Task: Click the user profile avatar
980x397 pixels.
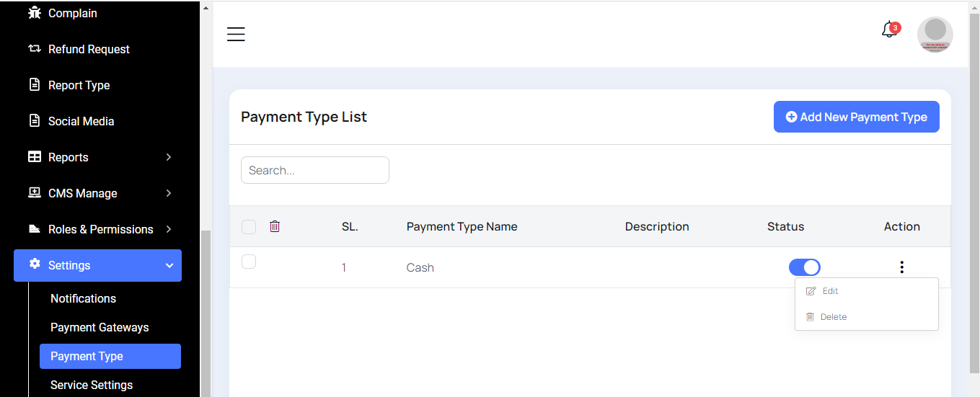Action: click(935, 35)
